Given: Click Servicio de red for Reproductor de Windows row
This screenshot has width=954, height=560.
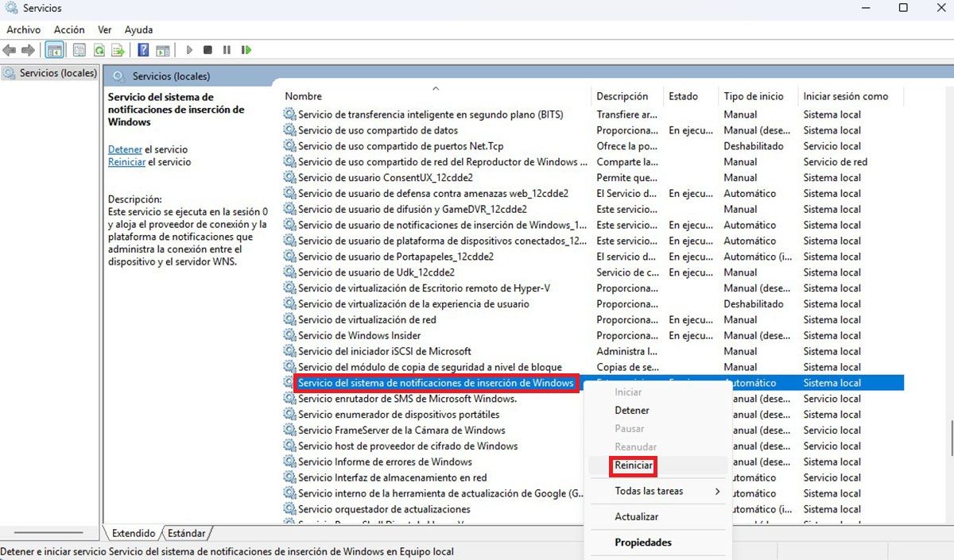Looking at the screenshot, I should point(836,162).
